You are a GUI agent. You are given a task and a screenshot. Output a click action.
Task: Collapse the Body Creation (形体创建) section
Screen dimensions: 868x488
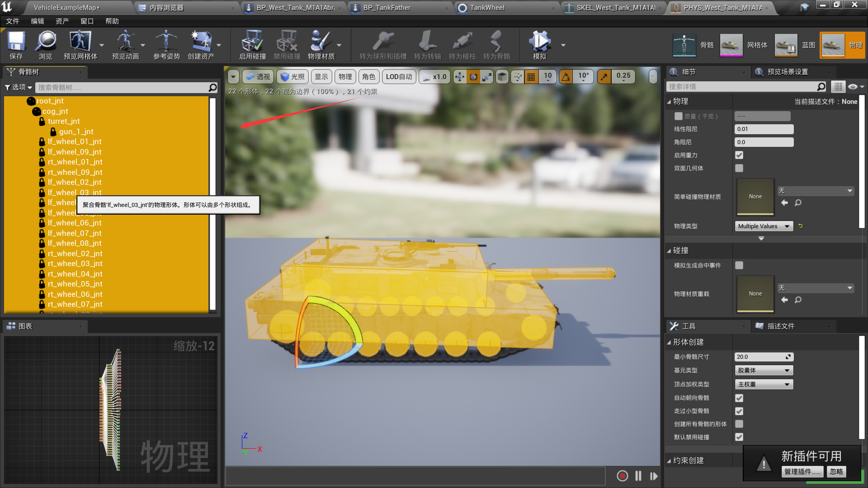669,342
